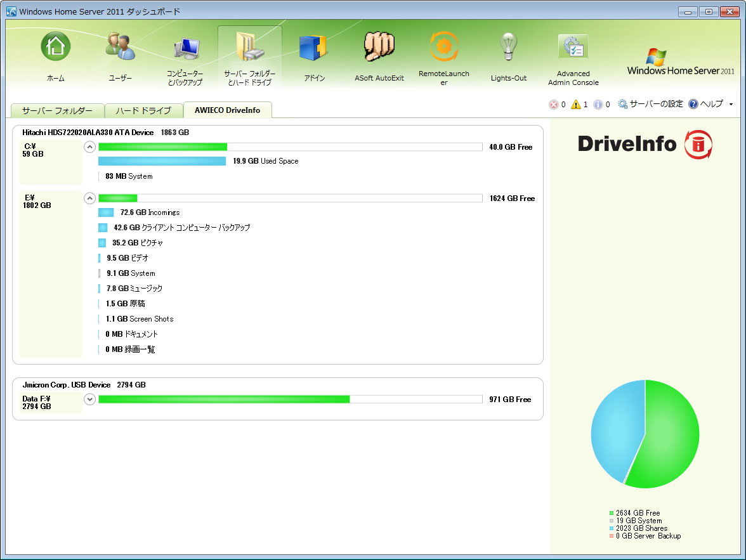Click the アドイン icon
Viewport: 746px width, 560px height.
[x=314, y=46]
